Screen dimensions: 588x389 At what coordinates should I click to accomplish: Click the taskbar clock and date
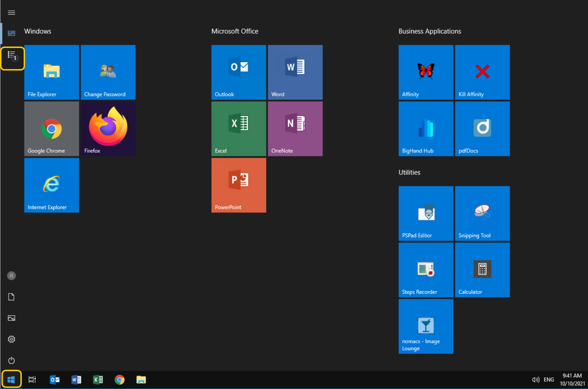572,380
